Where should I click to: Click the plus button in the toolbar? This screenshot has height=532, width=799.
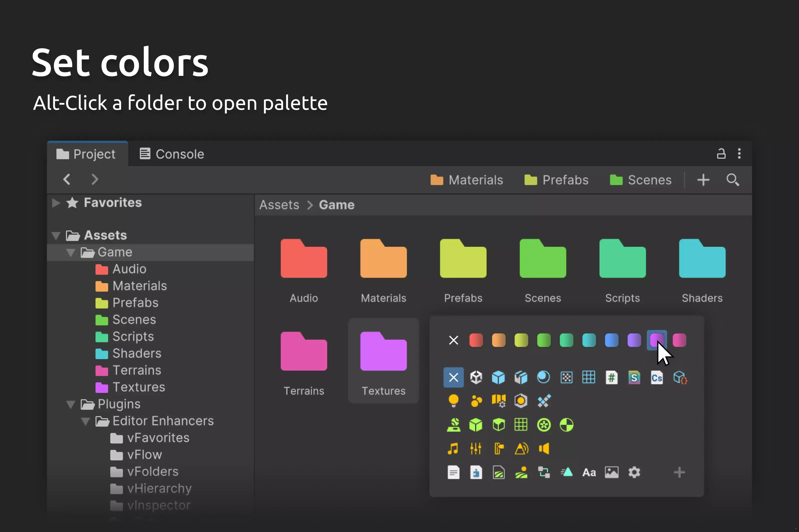[703, 180]
